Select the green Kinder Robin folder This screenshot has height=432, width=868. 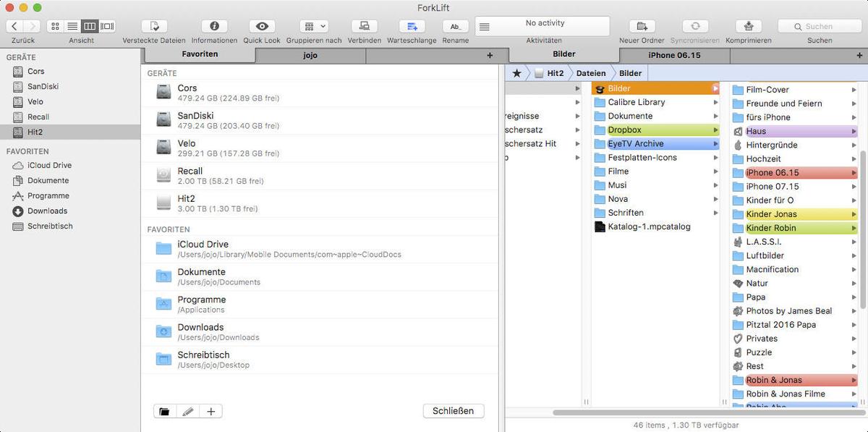coord(795,228)
